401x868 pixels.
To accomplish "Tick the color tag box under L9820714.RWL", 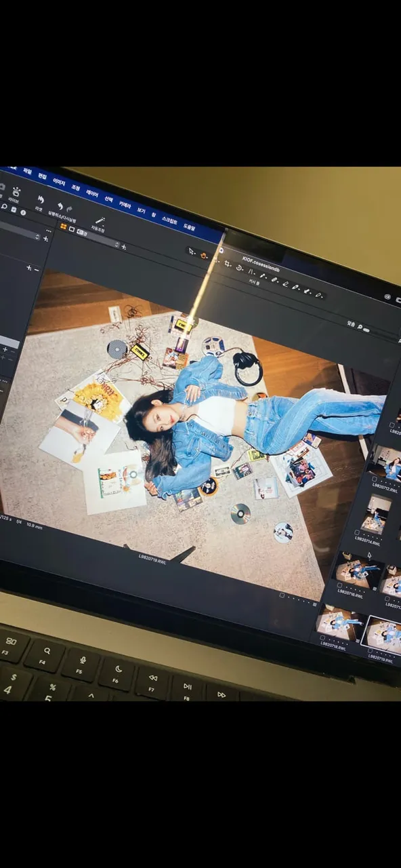I will click(x=357, y=532).
